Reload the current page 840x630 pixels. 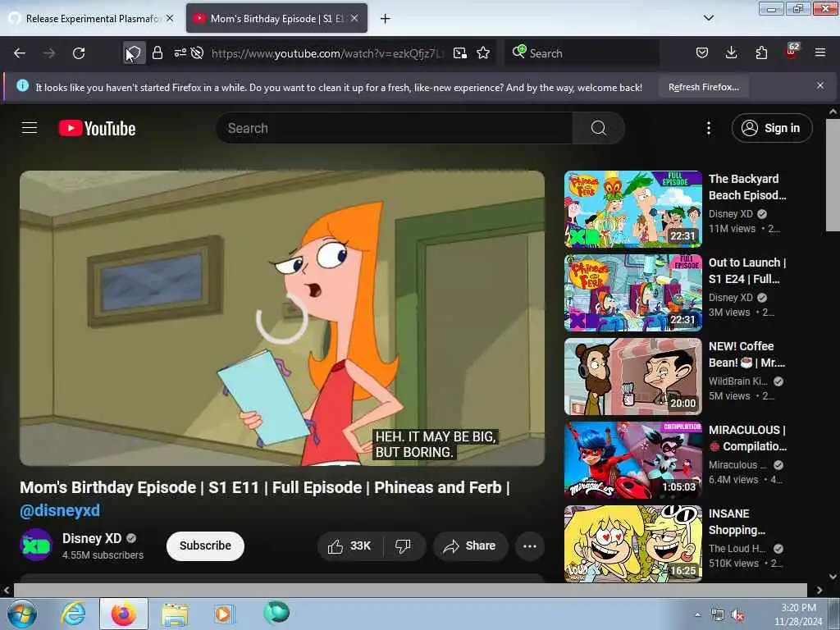pyautogui.click(x=79, y=53)
